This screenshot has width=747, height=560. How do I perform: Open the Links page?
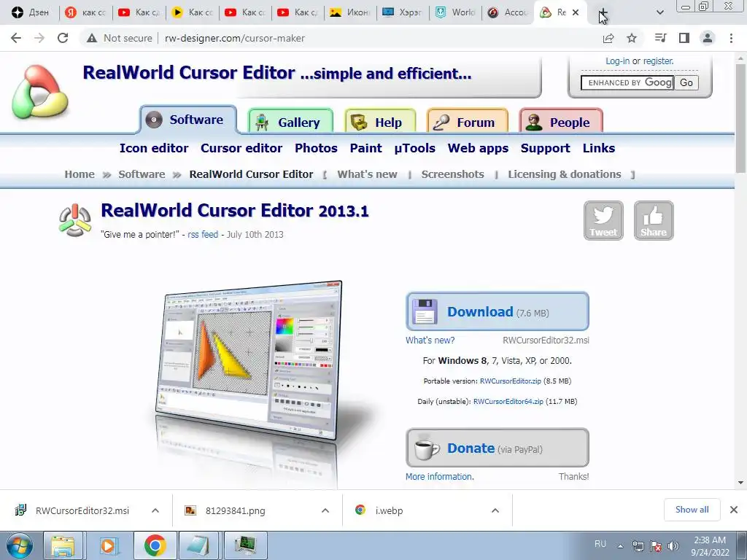(599, 148)
